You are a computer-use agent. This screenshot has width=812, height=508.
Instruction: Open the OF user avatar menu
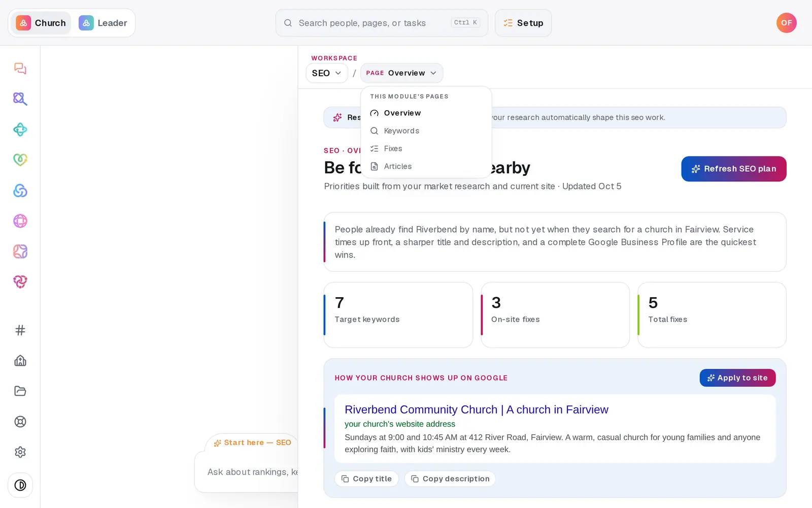(786, 23)
